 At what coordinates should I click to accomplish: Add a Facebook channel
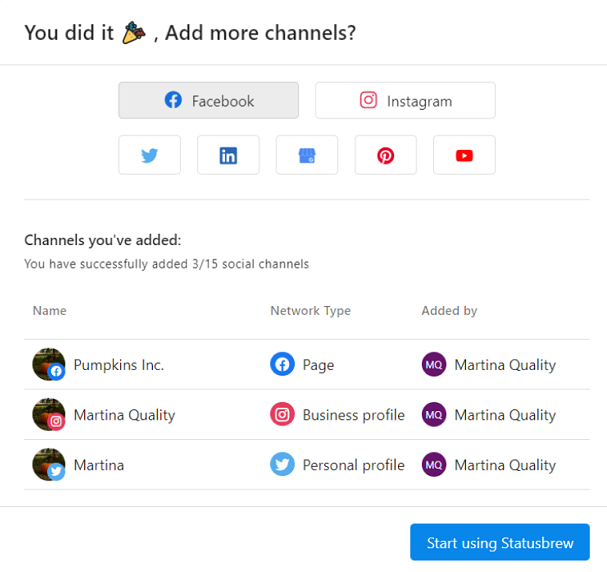208,100
